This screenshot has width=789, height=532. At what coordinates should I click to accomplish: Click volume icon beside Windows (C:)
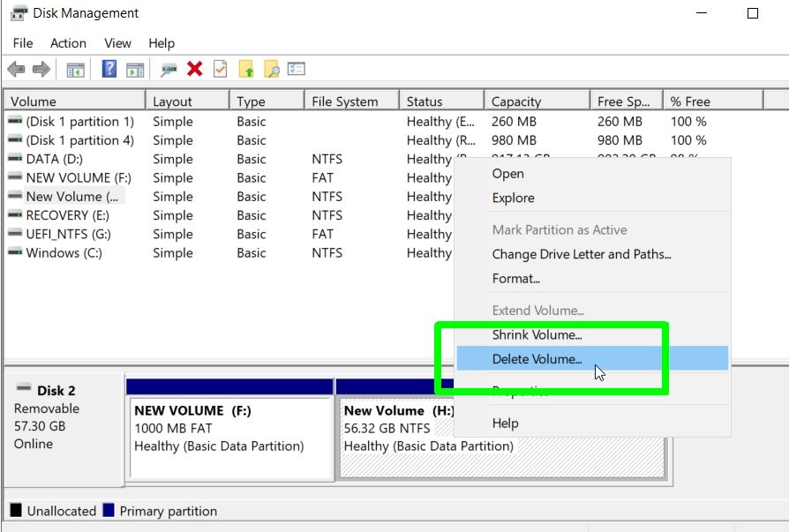coord(15,251)
